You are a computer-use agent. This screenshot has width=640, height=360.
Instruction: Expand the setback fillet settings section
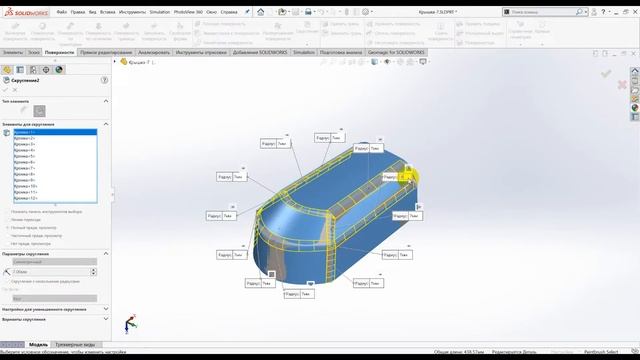coord(106,309)
